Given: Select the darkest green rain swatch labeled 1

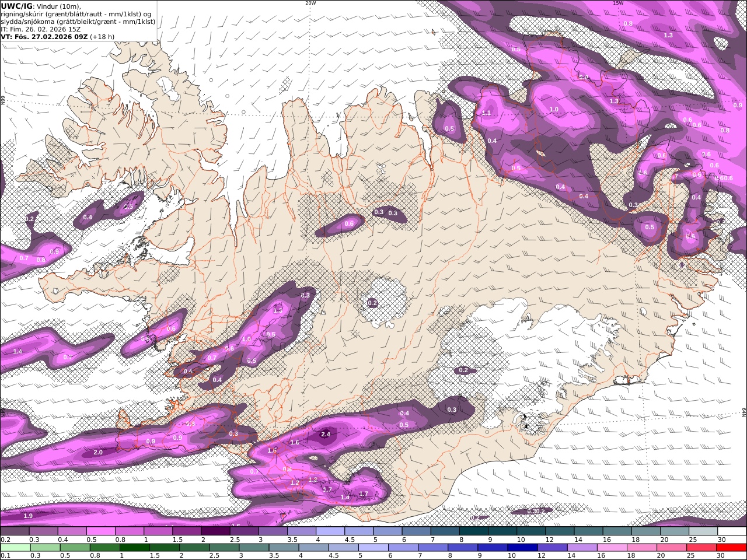Looking at the screenshot, I should click(x=134, y=548).
